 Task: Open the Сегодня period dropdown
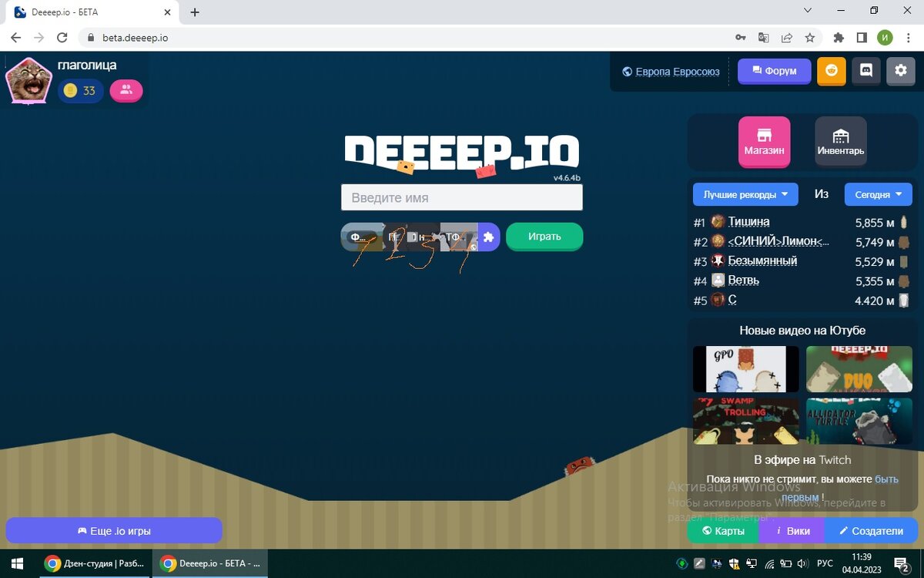[x=879, y=194]
